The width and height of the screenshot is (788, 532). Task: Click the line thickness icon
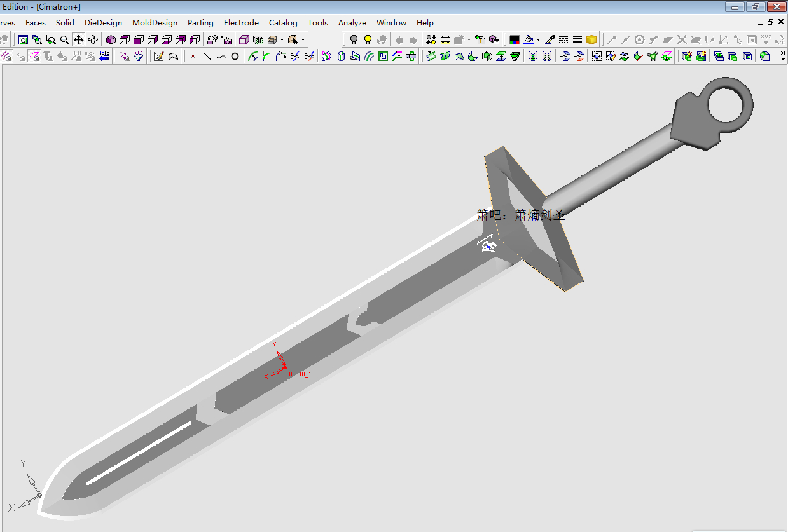click(x=577, y=39)
